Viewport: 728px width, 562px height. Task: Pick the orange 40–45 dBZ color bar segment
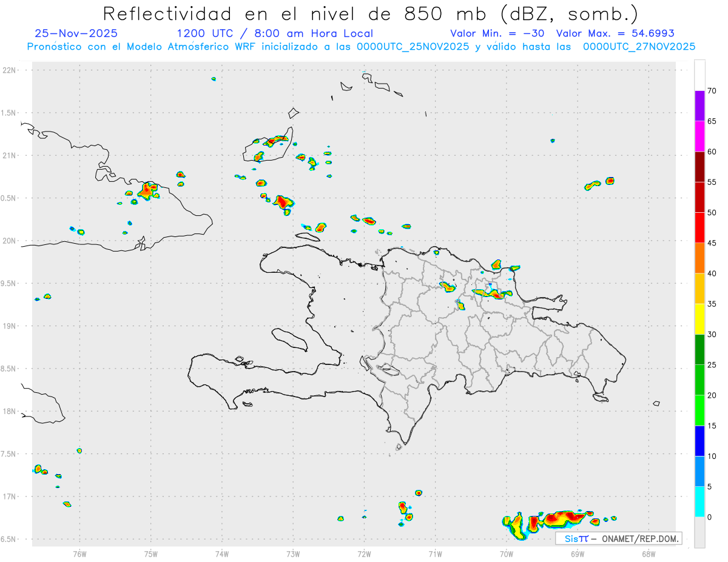(x=699, y=258)
